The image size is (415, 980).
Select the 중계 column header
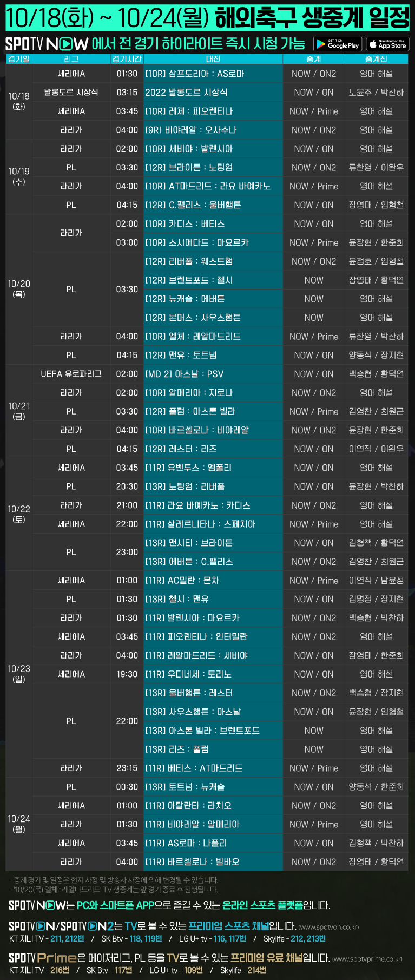point(314,59)
